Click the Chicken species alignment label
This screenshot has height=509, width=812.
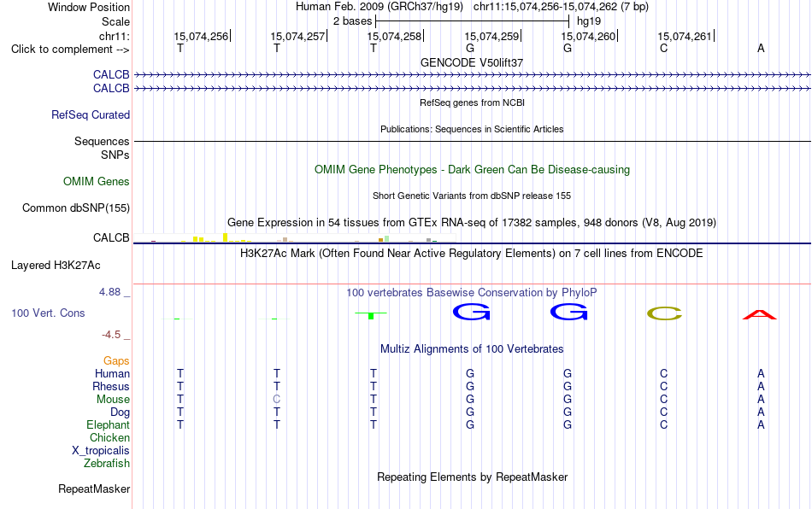(x=109, y=437)
